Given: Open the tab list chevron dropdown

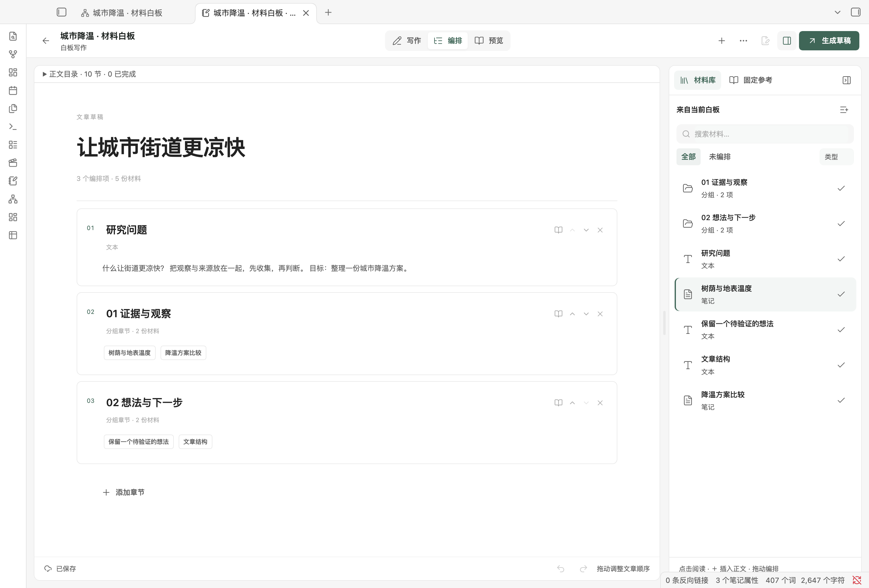Looking at the screenshot, I should coord(838,12).
